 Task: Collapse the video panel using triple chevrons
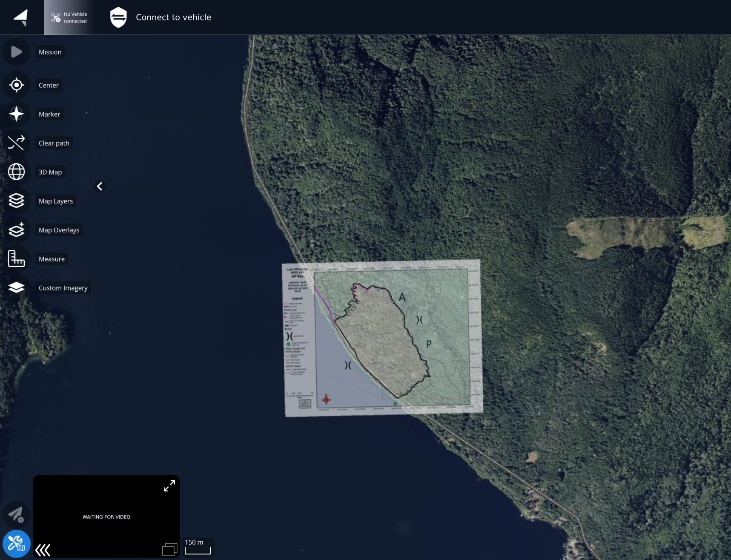click(x=43, y=550)
